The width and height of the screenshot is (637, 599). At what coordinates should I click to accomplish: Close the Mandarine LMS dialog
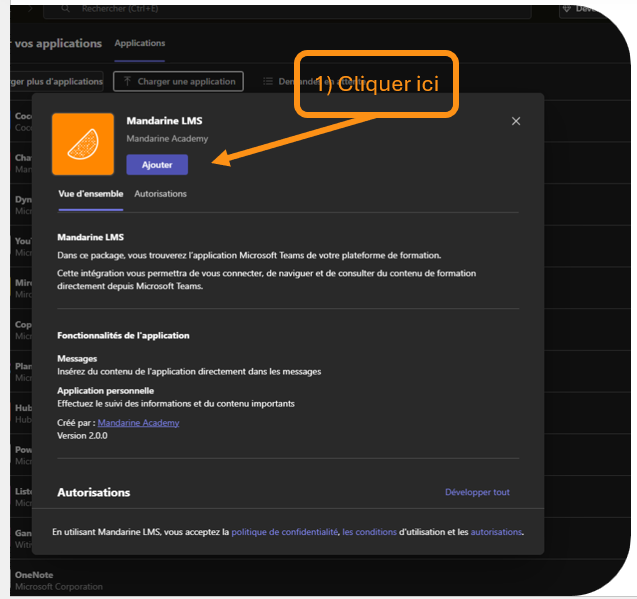click(x=516, y=121)
